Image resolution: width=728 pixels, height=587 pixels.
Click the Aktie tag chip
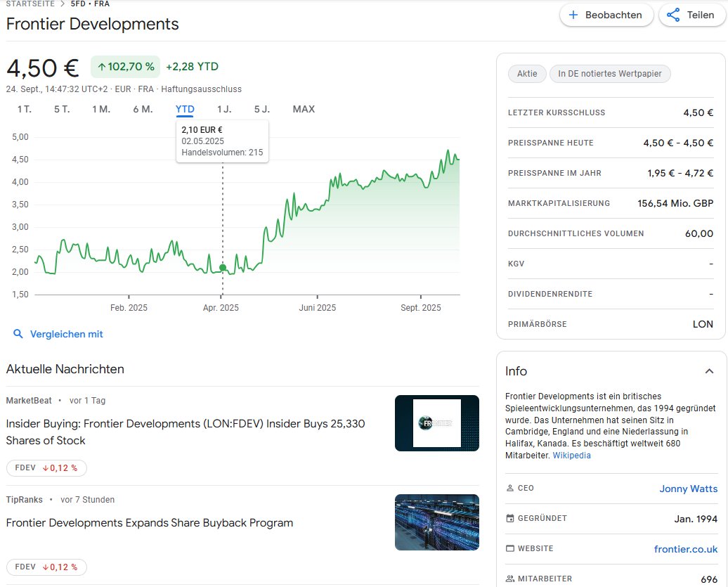coord(527,74)
